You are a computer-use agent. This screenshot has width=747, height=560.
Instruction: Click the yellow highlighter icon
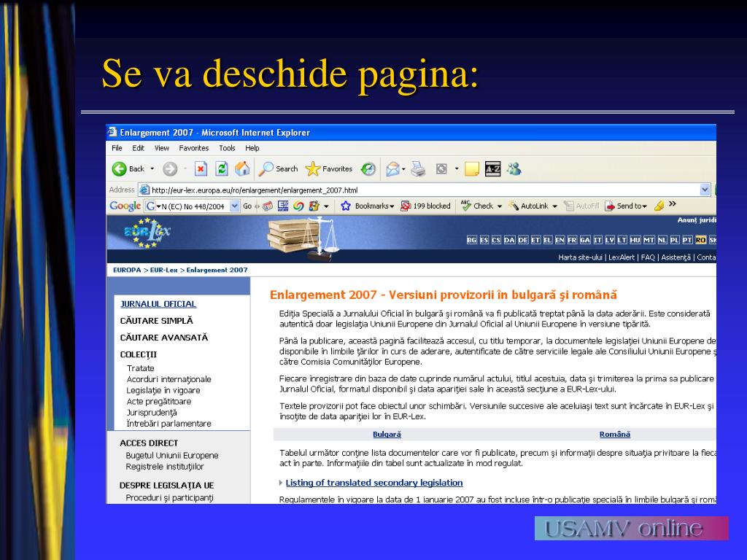[x=659, y=206]
